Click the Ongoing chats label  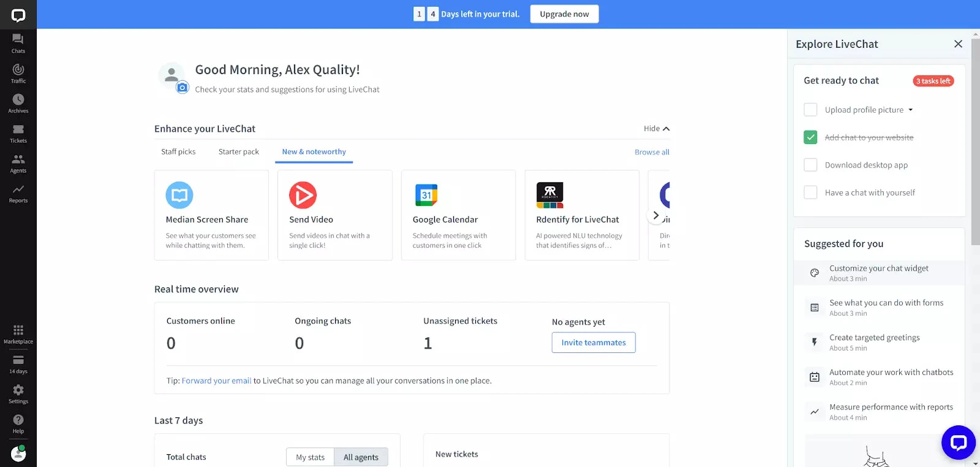323,321
